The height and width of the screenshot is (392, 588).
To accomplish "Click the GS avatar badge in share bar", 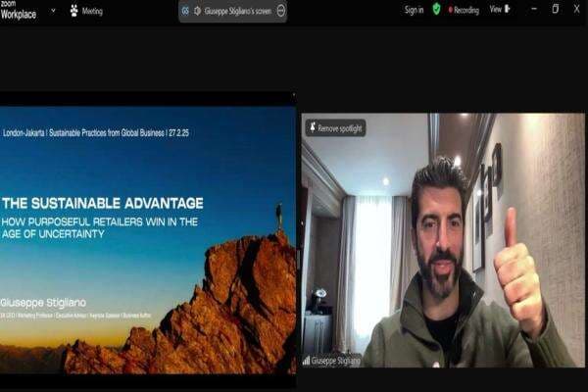I will pyautogui.click(x=185, y=11).
